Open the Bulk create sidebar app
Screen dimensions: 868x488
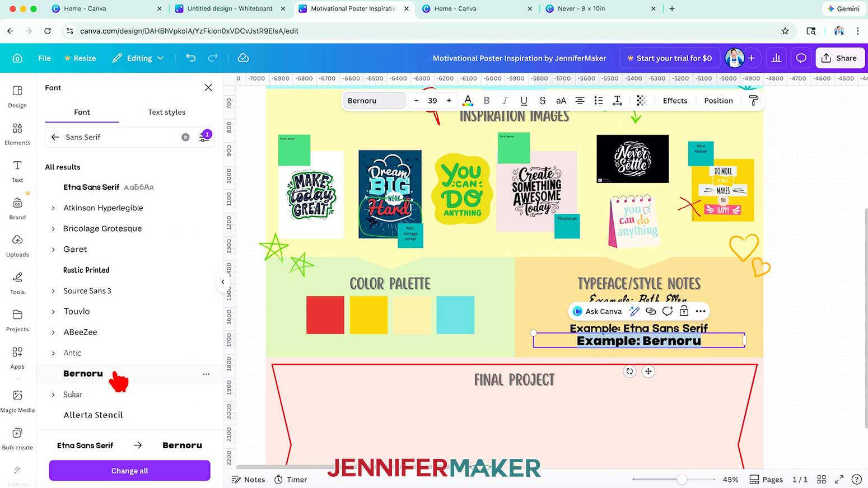click(x=17, y=439)
